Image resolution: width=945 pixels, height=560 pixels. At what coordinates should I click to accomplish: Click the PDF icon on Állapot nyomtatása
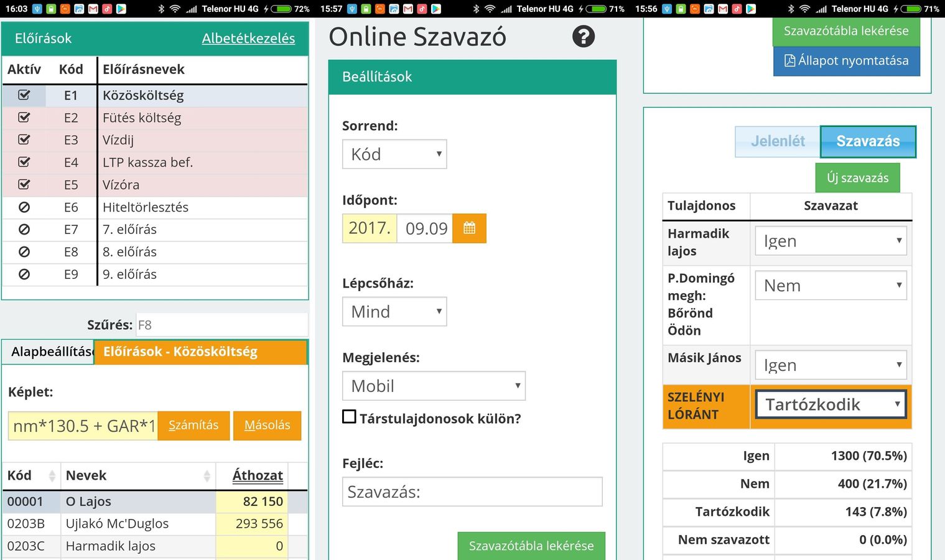[789, 61]
